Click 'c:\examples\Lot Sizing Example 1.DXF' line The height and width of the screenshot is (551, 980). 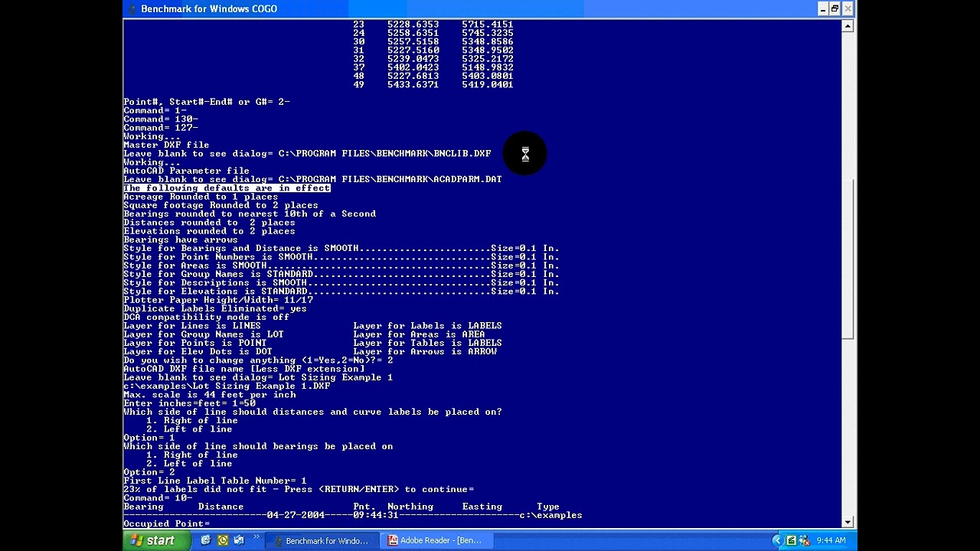(227, 386)
